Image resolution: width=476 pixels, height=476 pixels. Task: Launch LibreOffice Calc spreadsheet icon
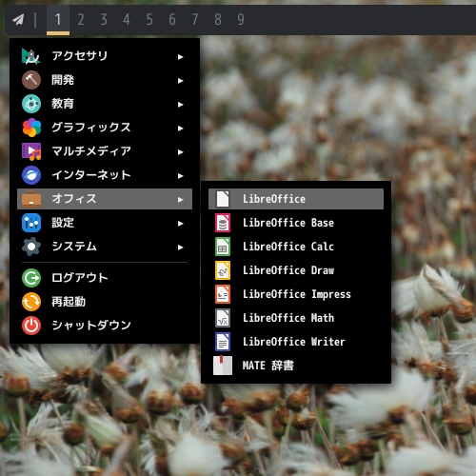point(223,247)
